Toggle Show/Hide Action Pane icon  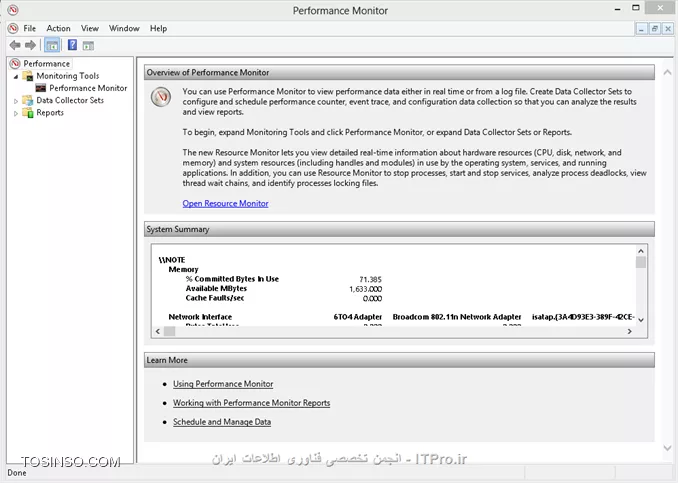(x=88, y=45)
